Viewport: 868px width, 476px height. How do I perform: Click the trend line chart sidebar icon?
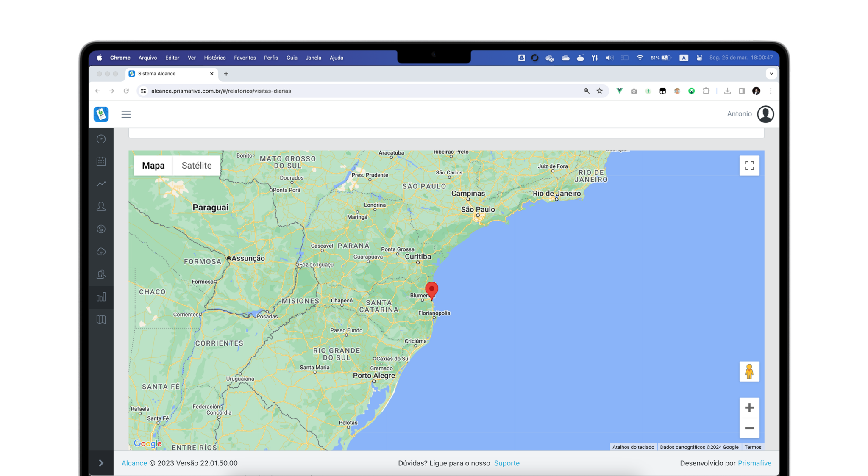point(101,184)
